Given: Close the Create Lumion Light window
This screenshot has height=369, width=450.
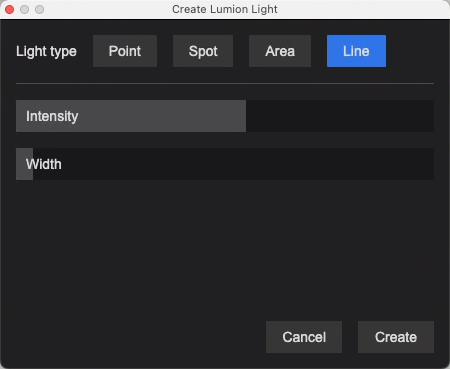Looking at the screenshot, I should click(x=10, y=9).
